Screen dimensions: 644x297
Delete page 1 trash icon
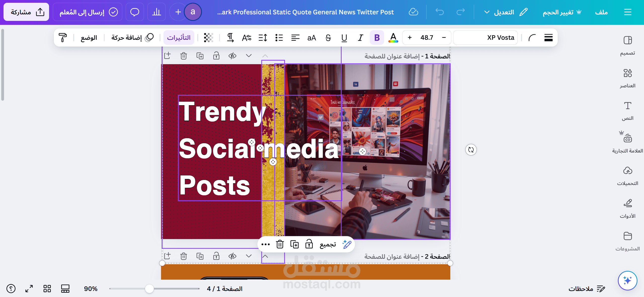[184, 56]
